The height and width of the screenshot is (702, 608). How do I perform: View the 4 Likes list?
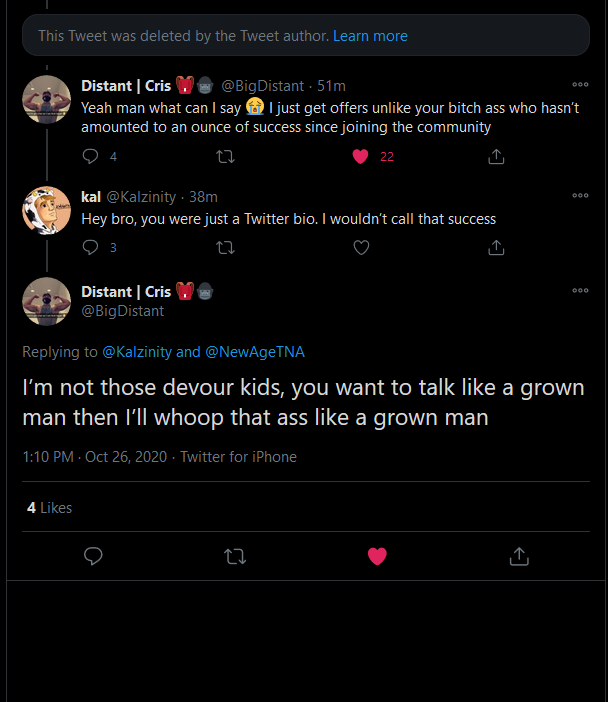(x=49, y=508)
